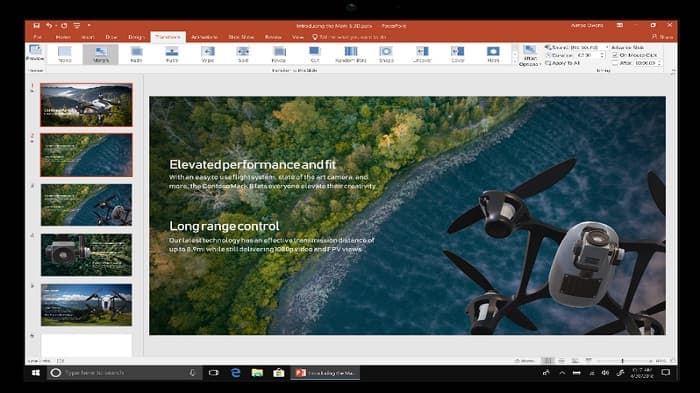
Task: Select the fourth slide thumbnail with camera
Action: [x=87, y=255]
